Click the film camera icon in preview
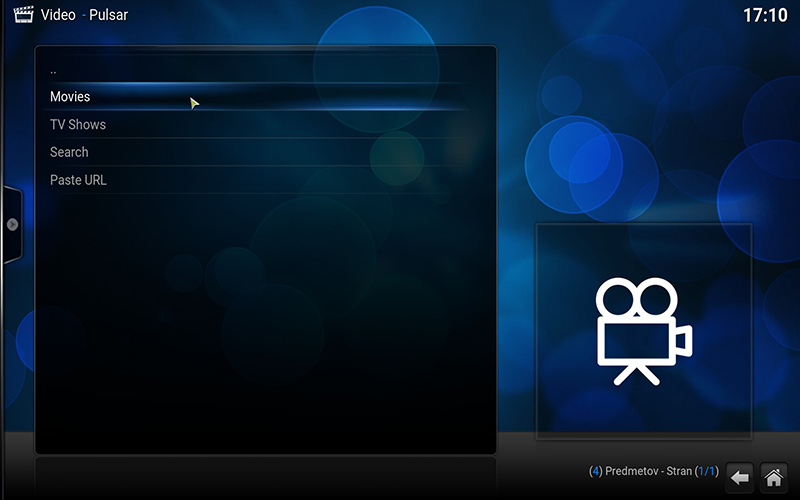The image size is (800, 500). [x=643, y=331]
